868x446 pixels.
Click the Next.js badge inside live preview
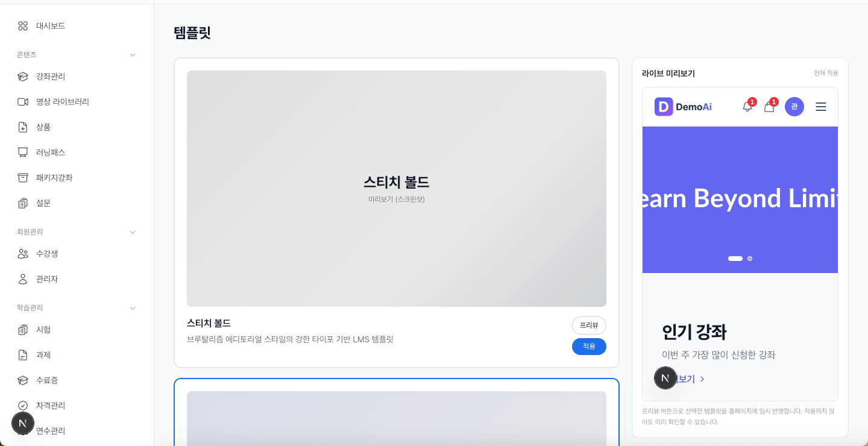[665, 378]
